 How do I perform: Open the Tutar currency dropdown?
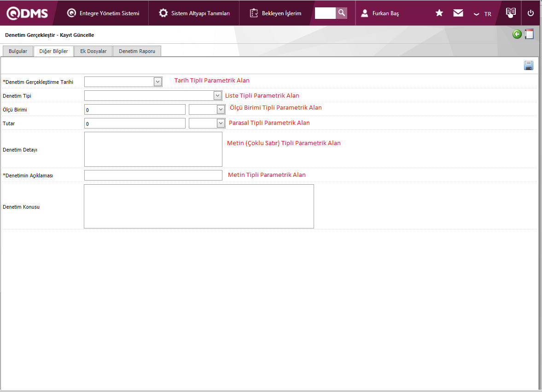point(221,123)
